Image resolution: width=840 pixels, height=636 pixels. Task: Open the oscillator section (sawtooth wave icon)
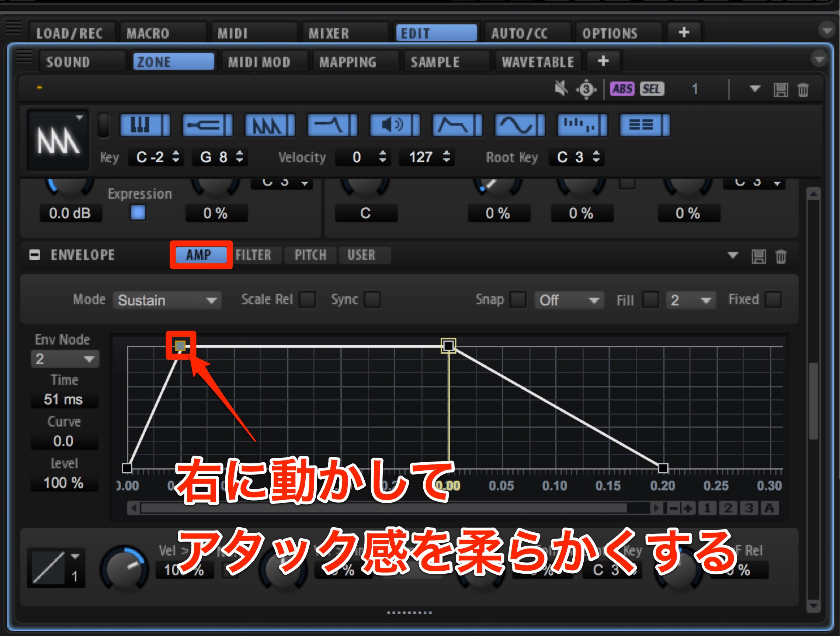(270, 125)
